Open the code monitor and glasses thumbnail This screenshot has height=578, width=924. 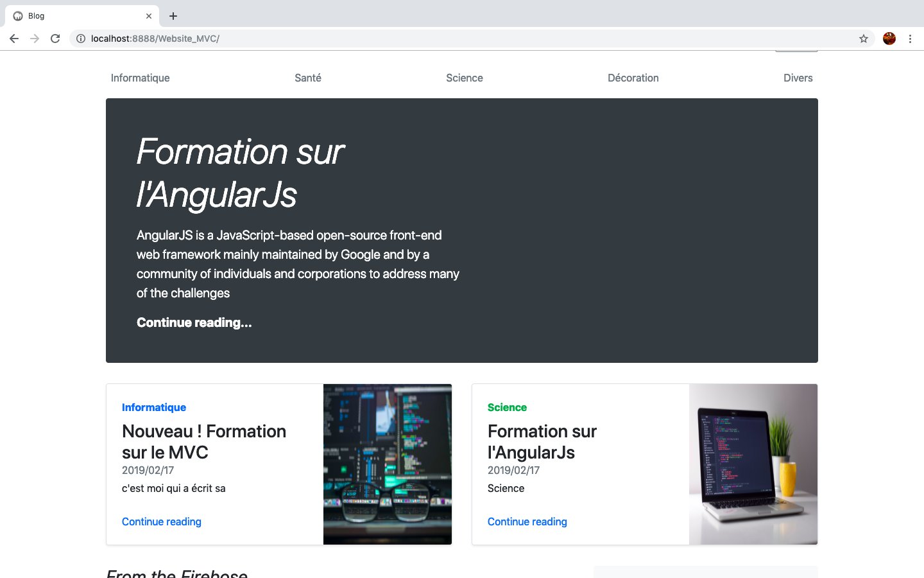(x=388, y=464)
